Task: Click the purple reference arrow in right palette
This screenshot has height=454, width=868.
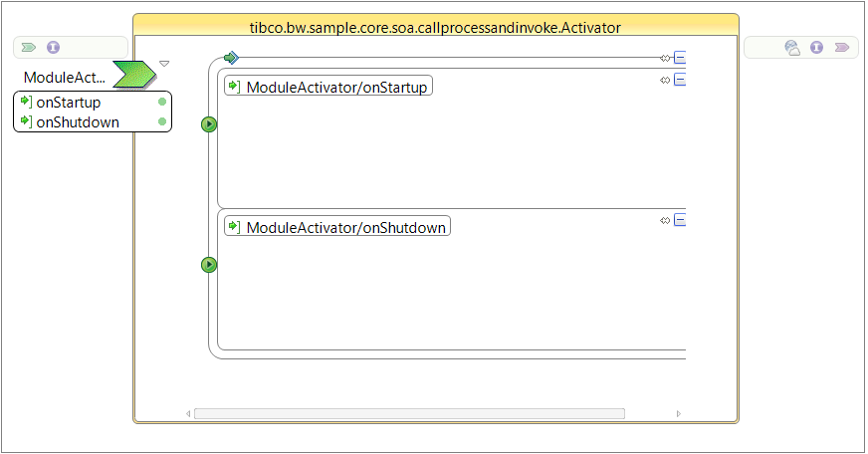Action: [842, 48]
